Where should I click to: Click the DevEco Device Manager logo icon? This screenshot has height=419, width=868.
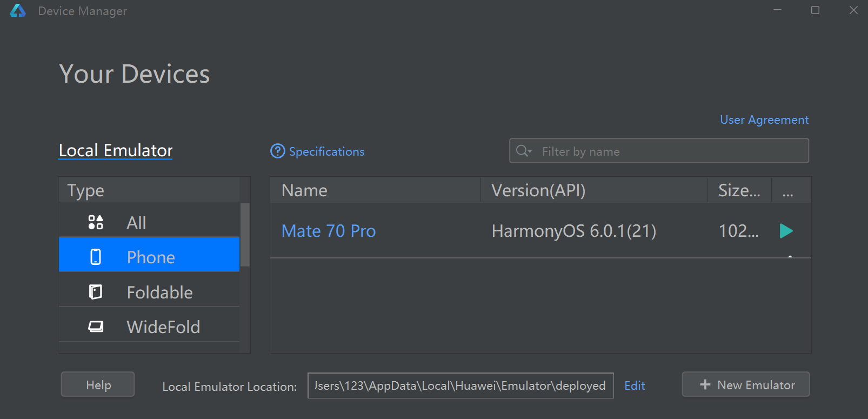(x=18, y=11)
